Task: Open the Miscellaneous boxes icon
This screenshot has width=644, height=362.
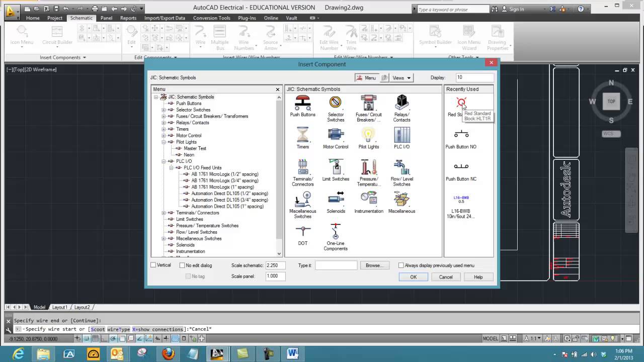Action: click(x=401, y=199)
